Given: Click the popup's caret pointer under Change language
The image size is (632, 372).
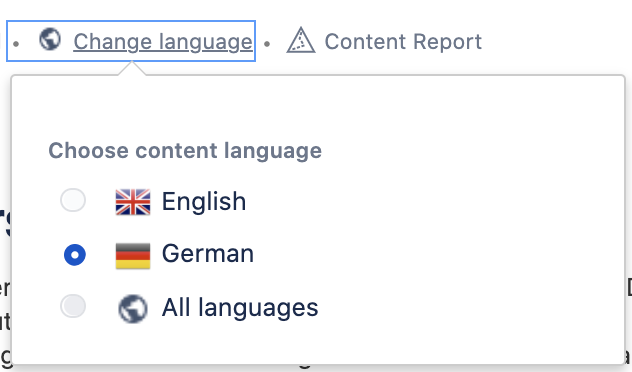Looking at the screenshot, I should (132, 68).
